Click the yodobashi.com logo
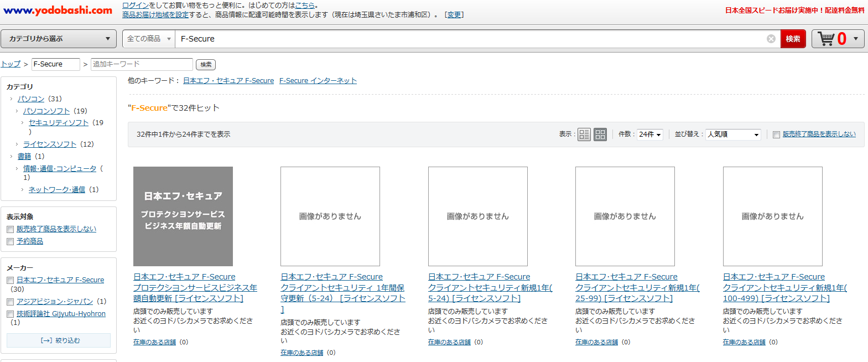 click(x=58, y=10)
